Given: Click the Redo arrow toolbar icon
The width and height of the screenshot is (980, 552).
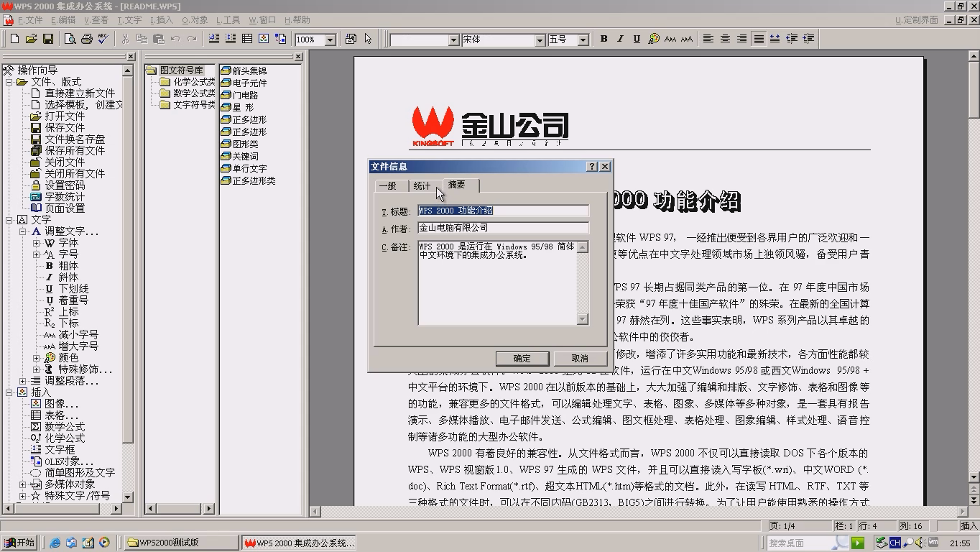Looking at the screenshot, I should coord(192,39).
